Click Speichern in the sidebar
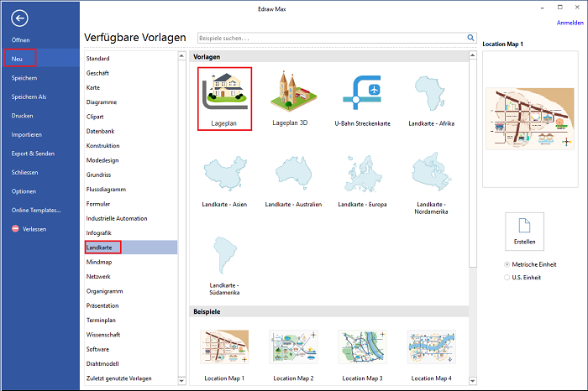Viewport: 588px width, 391px height. (24, 78)
